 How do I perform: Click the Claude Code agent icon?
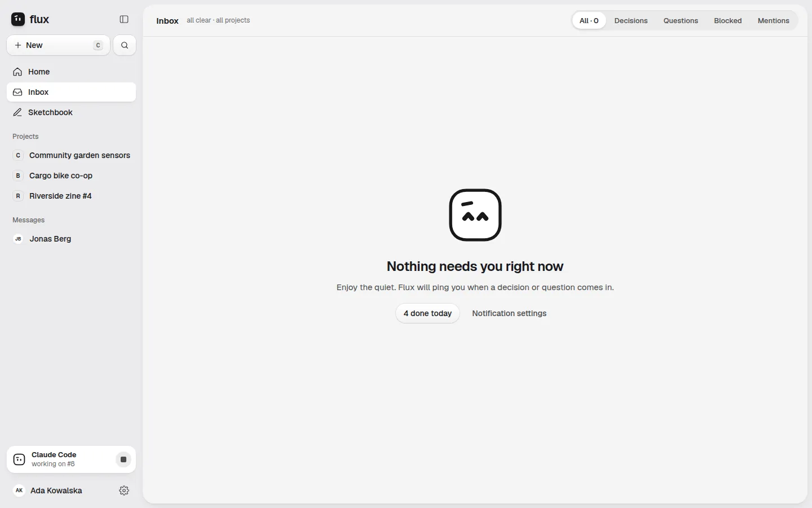[x=19, y=459]
